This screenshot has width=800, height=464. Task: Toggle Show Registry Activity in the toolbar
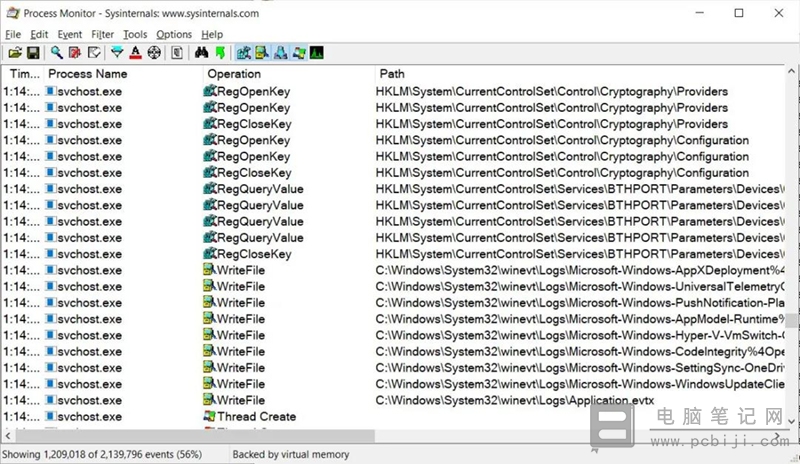coord(244,53)
